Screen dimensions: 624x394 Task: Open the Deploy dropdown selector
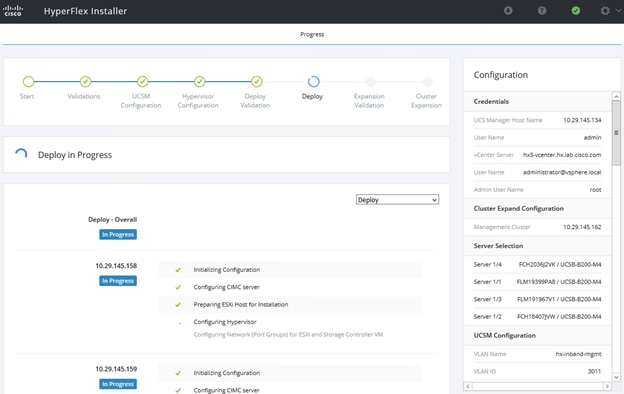point(397,199)
